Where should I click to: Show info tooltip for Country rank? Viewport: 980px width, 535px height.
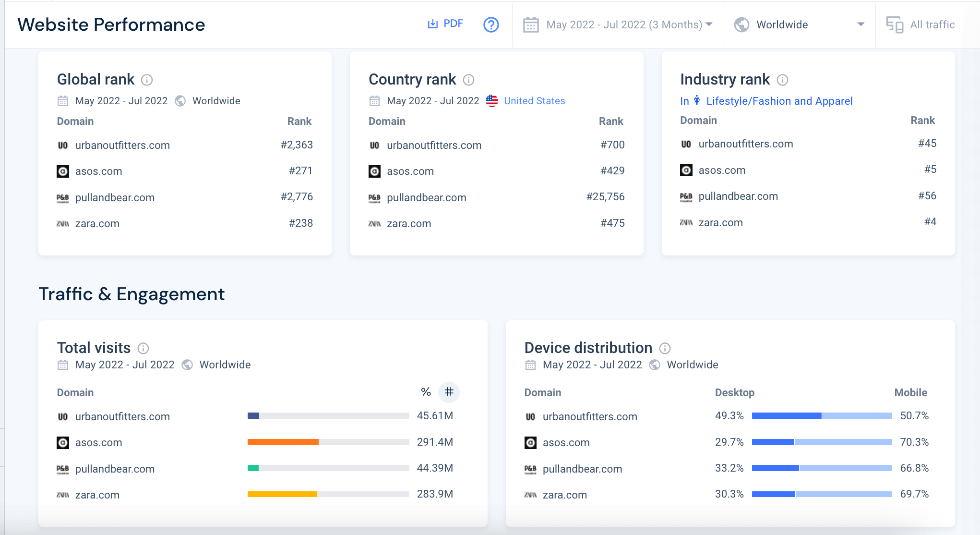click(x=468, y=80)
